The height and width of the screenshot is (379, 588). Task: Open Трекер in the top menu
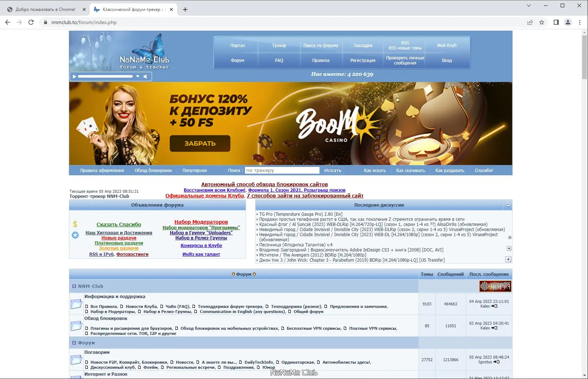coord(279,46)
